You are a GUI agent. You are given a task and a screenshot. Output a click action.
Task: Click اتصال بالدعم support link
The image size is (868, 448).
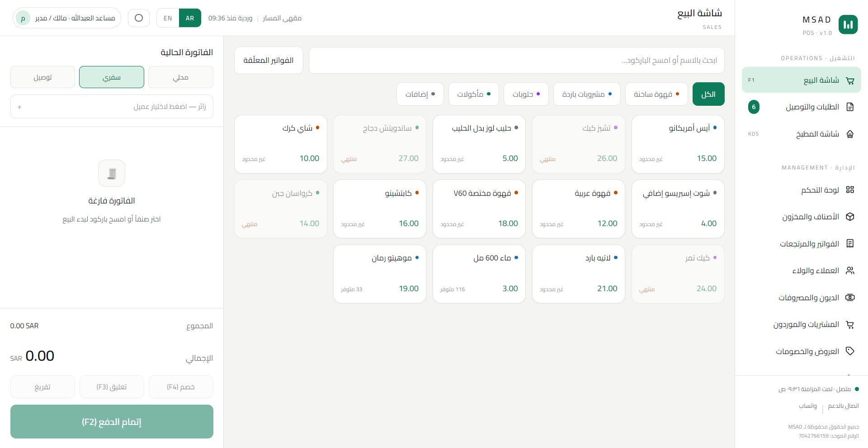(843, 406)
